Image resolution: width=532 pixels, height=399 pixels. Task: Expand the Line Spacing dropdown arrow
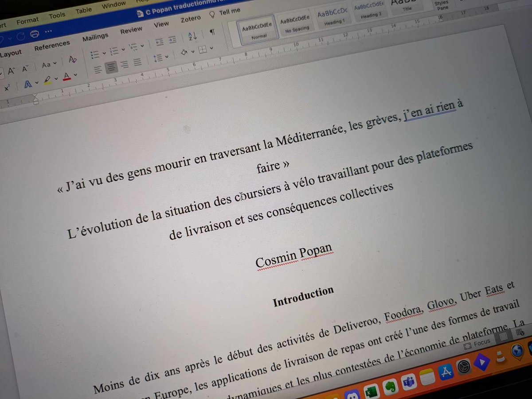point(167,57)
